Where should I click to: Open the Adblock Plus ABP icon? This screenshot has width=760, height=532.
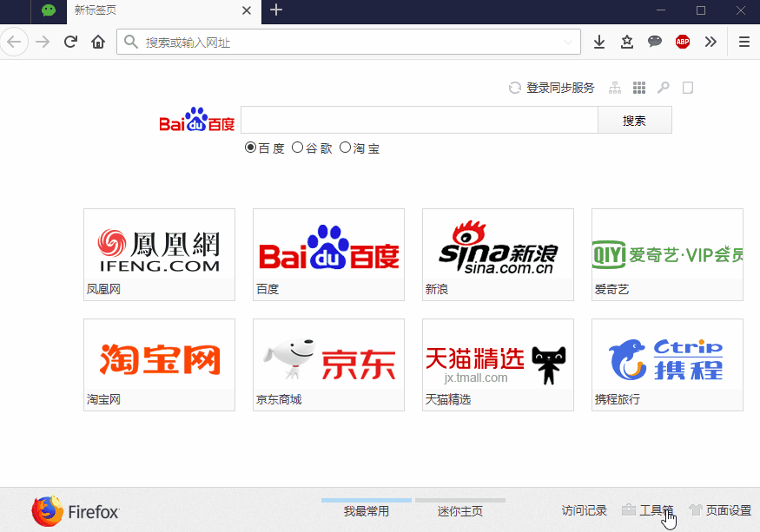click(683, 43)
